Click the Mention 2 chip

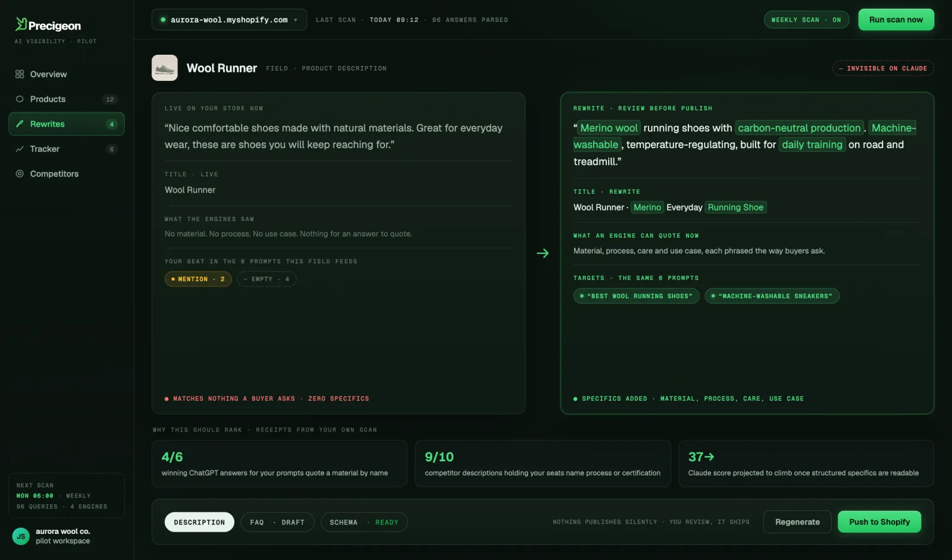pos(198,279)
